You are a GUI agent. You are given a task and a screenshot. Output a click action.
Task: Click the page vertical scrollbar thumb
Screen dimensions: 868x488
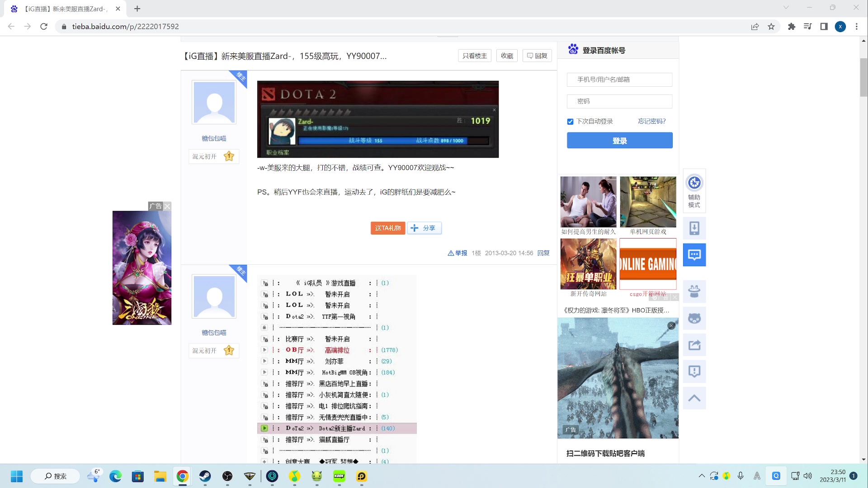tap(863, 77)
